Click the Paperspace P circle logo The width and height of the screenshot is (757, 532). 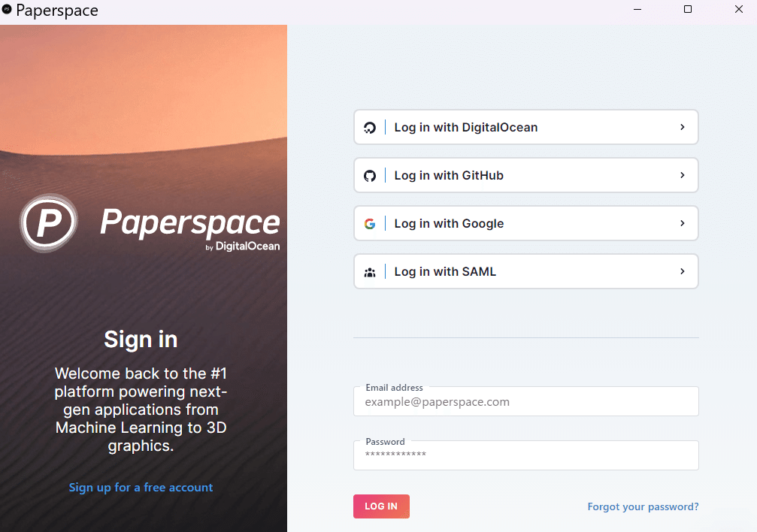(49, 222)
